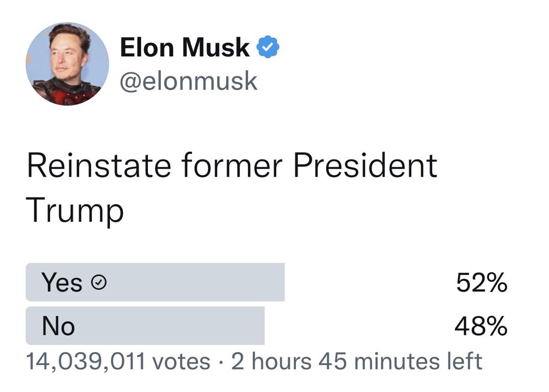Click the 52% result value

point(481,283)
